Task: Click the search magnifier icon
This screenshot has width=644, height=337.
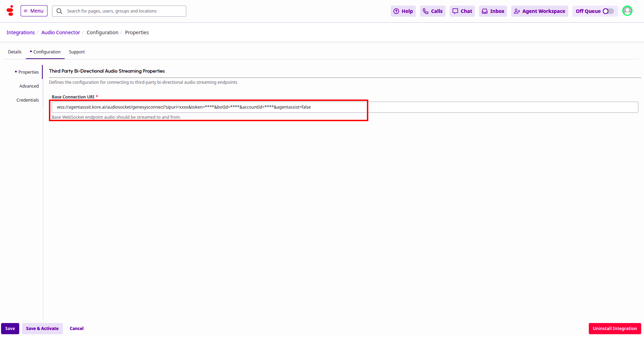Action: pyautogui.click(x=59, y=11)
